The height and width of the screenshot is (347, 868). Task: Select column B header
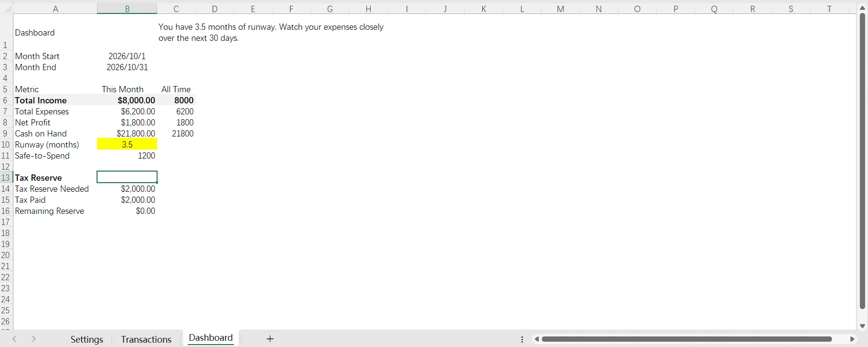pos(127,9)
